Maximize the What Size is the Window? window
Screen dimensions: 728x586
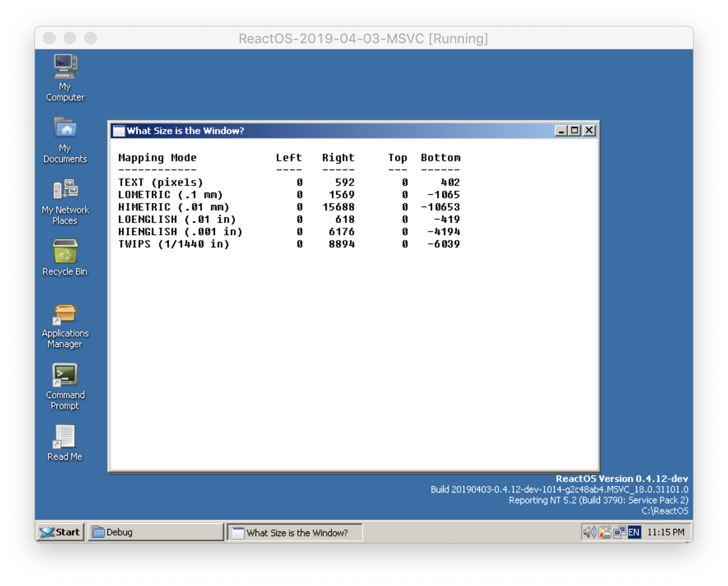[574, 131]
